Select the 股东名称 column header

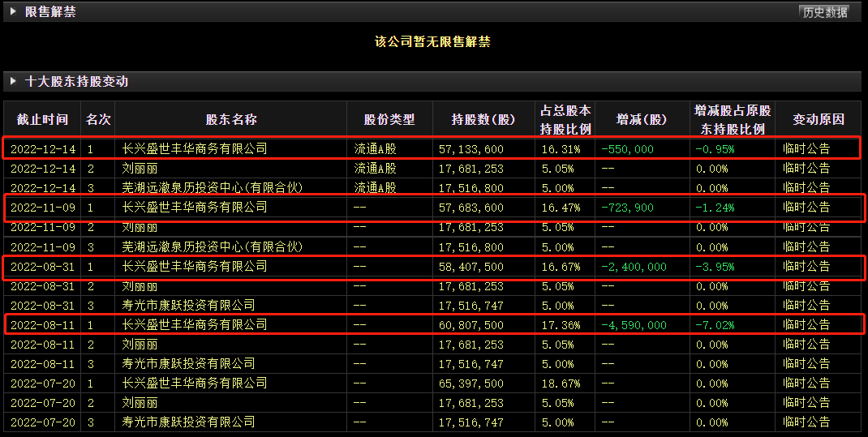coord(231,119)
